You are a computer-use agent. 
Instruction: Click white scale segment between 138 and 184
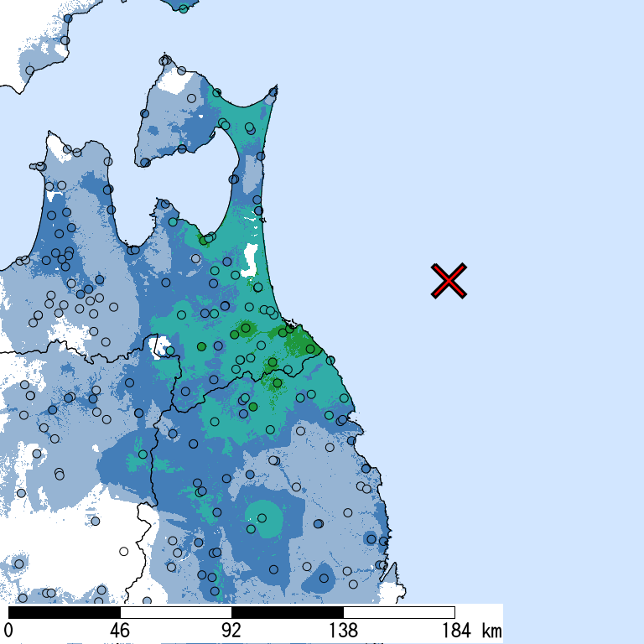[398, 612]
